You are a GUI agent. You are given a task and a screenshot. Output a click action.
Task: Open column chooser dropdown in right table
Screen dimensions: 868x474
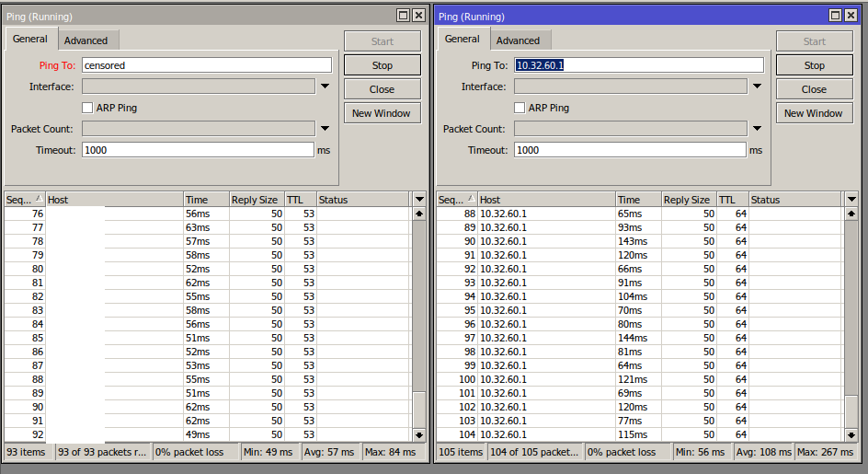coord(852,200)
